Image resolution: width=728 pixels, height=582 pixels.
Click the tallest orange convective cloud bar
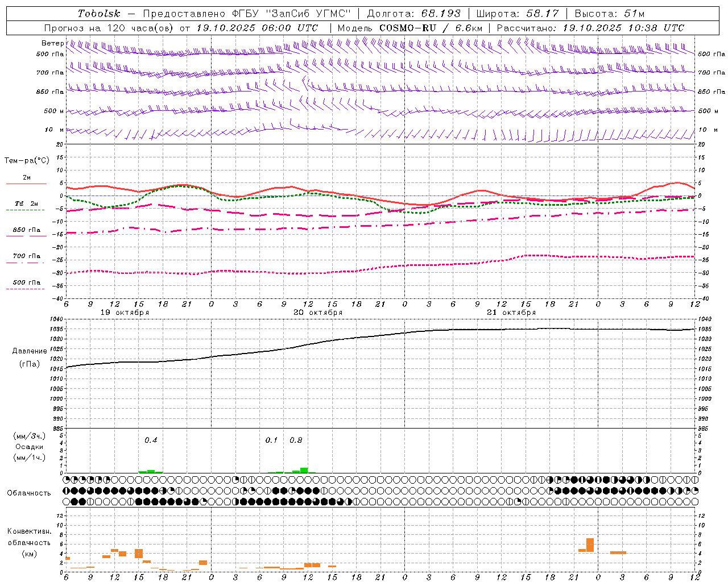590,545
